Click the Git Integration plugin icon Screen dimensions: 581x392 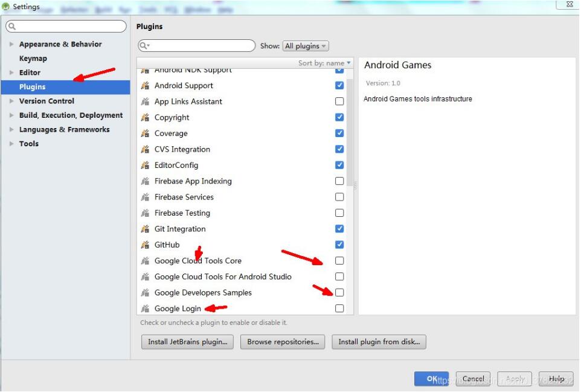click(x=146, y=228)
